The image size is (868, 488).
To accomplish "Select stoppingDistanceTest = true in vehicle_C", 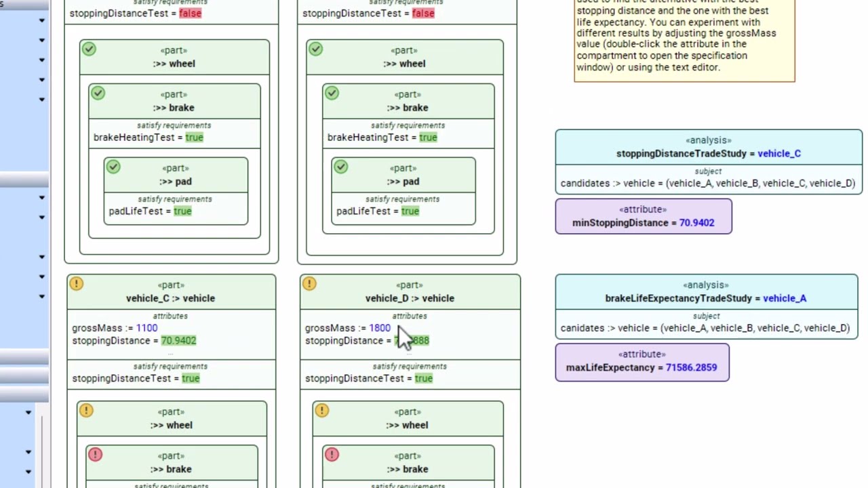I will pos(136,379).
